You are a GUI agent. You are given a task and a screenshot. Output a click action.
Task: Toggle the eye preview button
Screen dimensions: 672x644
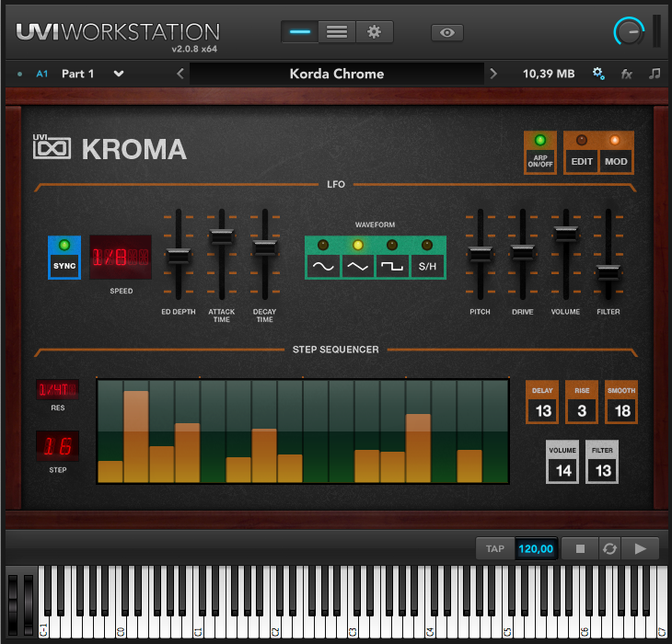(x=447, y=32)
